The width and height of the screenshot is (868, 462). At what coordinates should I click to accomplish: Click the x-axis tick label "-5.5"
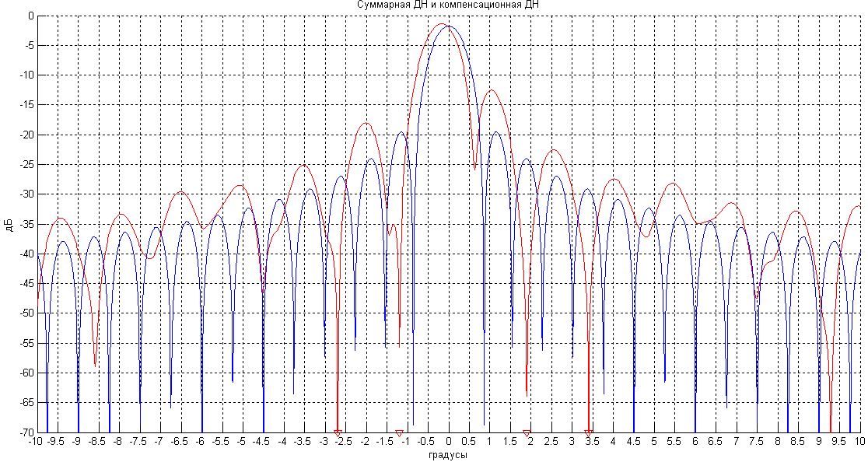click(221, 442)
